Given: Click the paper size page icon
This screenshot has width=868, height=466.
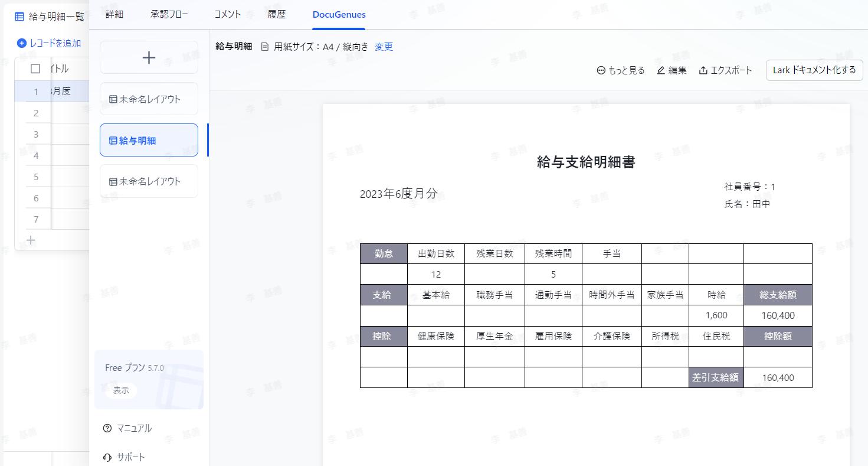Looking at the screenshot, I should [x=265, y=47].
